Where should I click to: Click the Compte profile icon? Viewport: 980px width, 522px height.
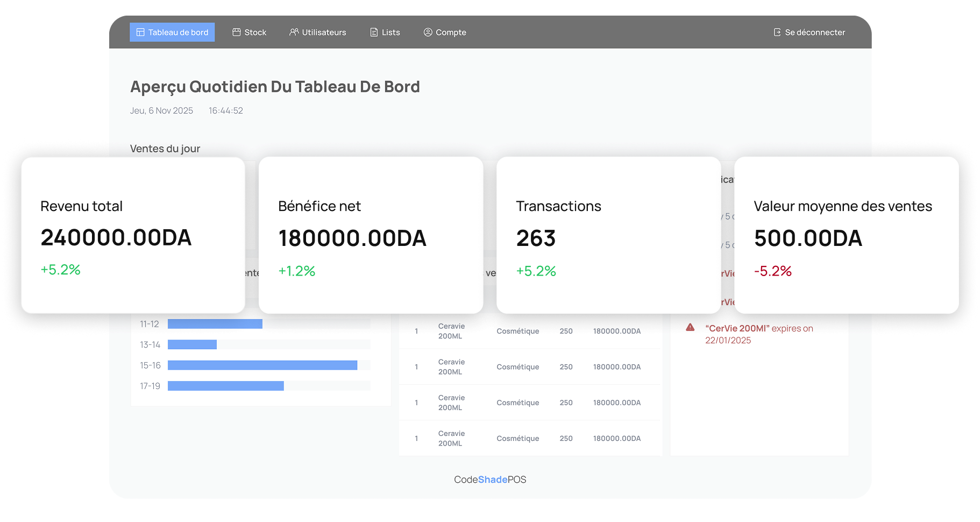point(428,32)
